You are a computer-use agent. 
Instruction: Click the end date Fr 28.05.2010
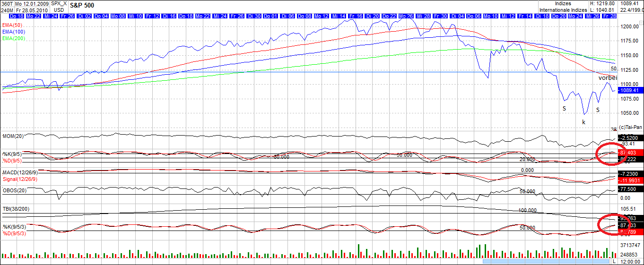(32, 9)
